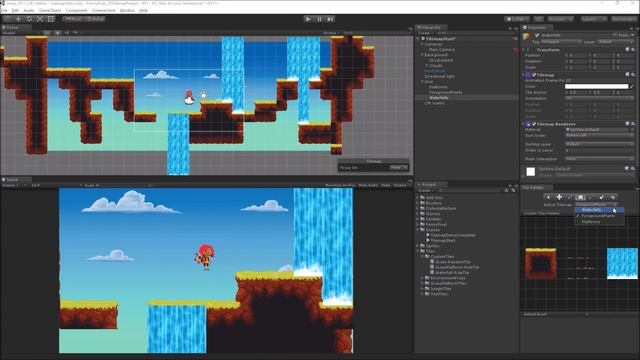Collapse the Grid object in the Hierarchy
640x360 pixels.
[422, 82]
